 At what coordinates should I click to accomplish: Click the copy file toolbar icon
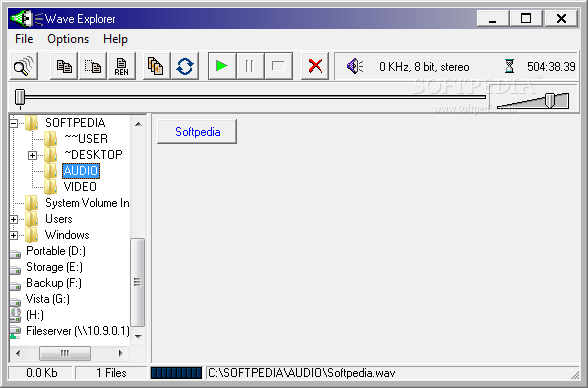[x=64, y=66]
